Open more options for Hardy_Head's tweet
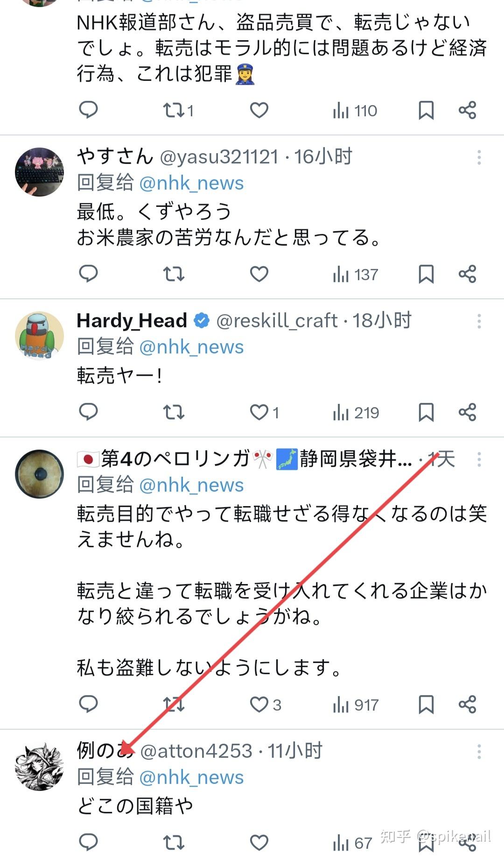This screenshot has width=504, height=859. [x=479, y=321]
